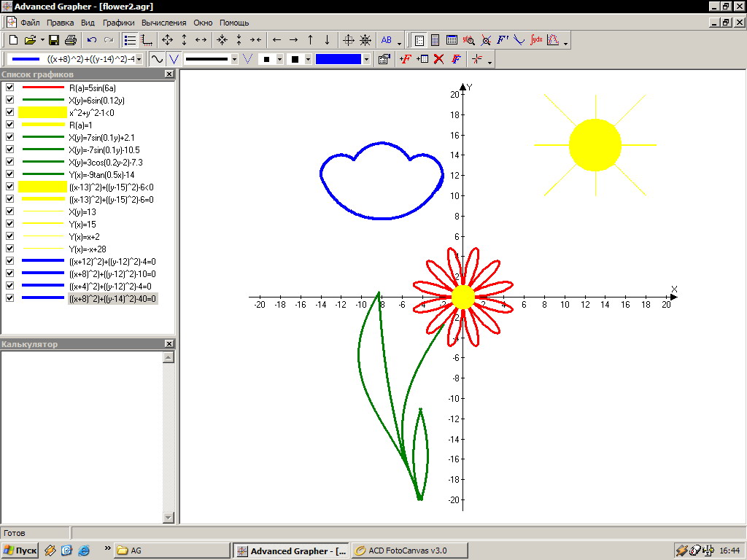
Task: Open the Вычисления menu
Action: click(163, 23)
